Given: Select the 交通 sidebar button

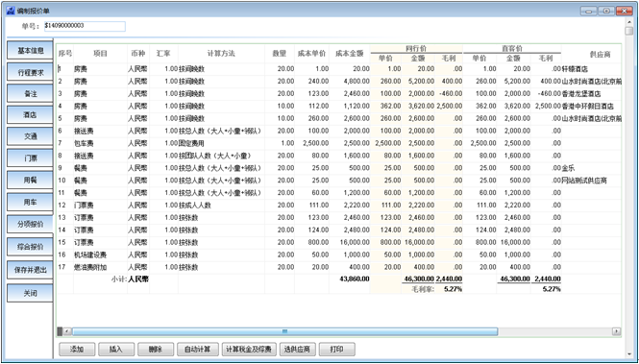Looking at the screenshot, I should click(x=30, y=136).
